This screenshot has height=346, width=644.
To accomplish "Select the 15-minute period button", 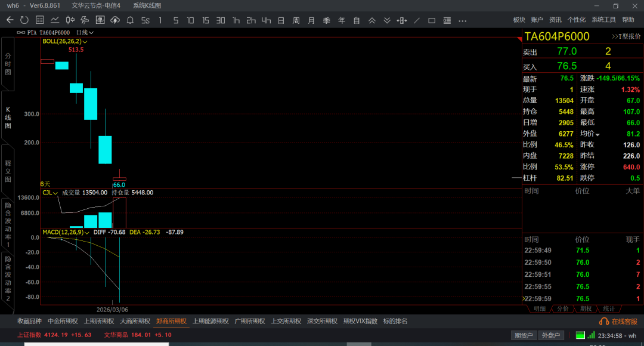I will click(x=206, y=20).
